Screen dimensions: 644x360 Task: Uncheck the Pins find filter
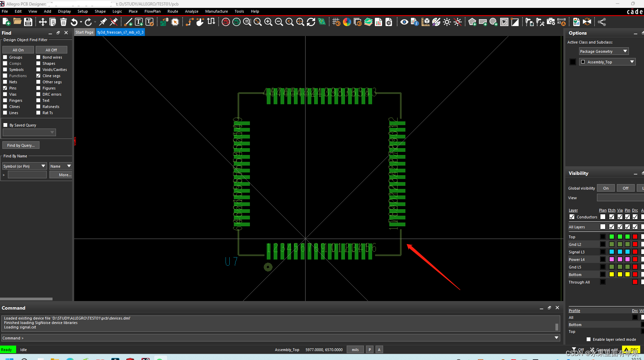5,88
